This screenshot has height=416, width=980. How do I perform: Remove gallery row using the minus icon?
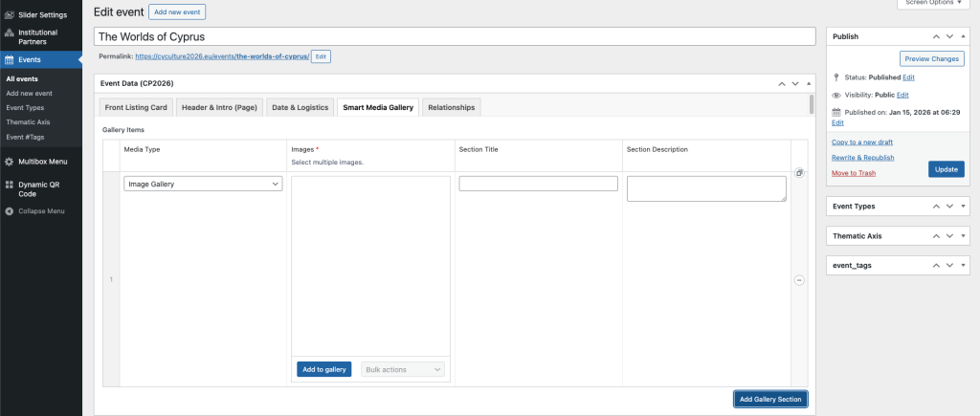coord(799,280)
